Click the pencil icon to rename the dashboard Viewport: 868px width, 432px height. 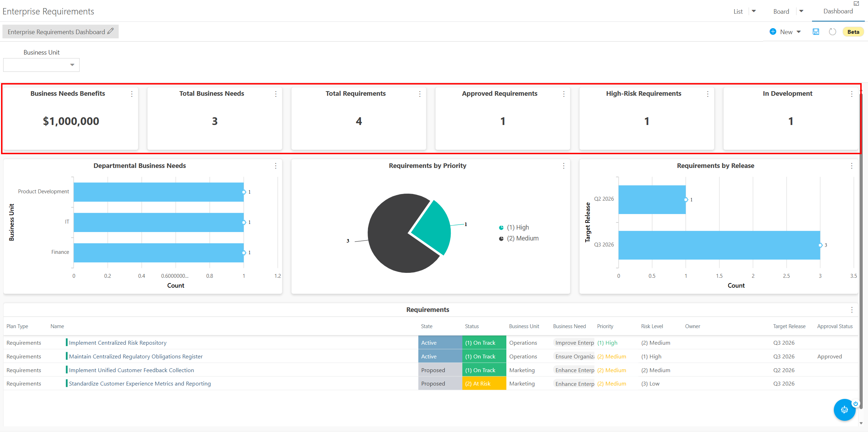pyautogui.click(x=111, y=31)
